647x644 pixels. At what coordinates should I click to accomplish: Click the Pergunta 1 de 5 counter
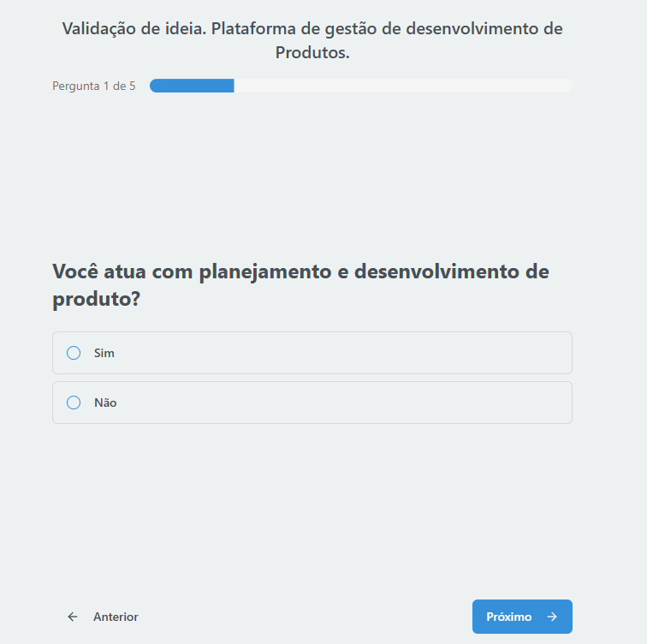[93, 86]
